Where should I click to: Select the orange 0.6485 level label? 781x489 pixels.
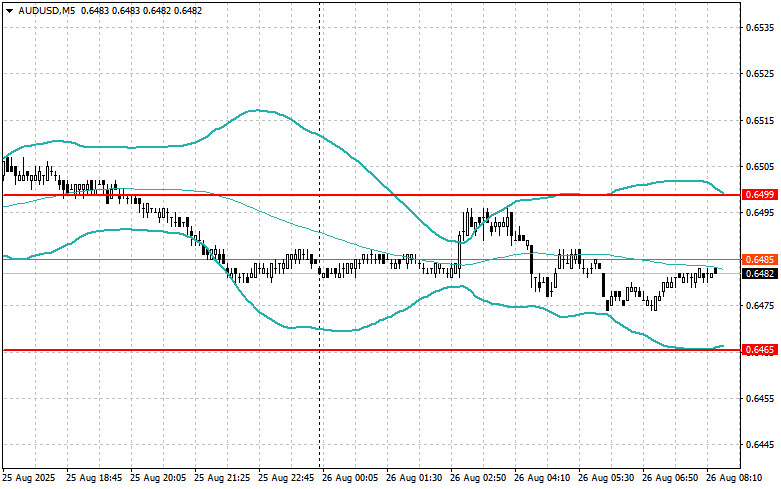click(760, 259)
